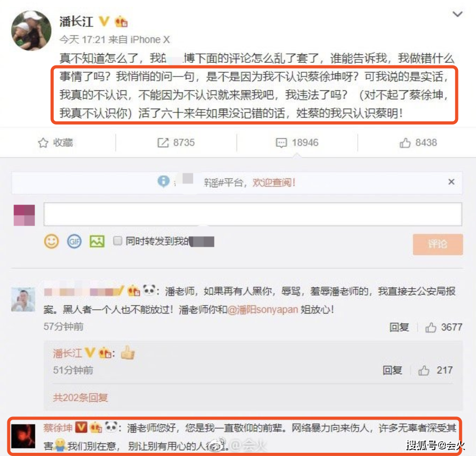Screen dimensions: 476x456
Task: Open the comments tab showing 18946
Action: [297, 142]
